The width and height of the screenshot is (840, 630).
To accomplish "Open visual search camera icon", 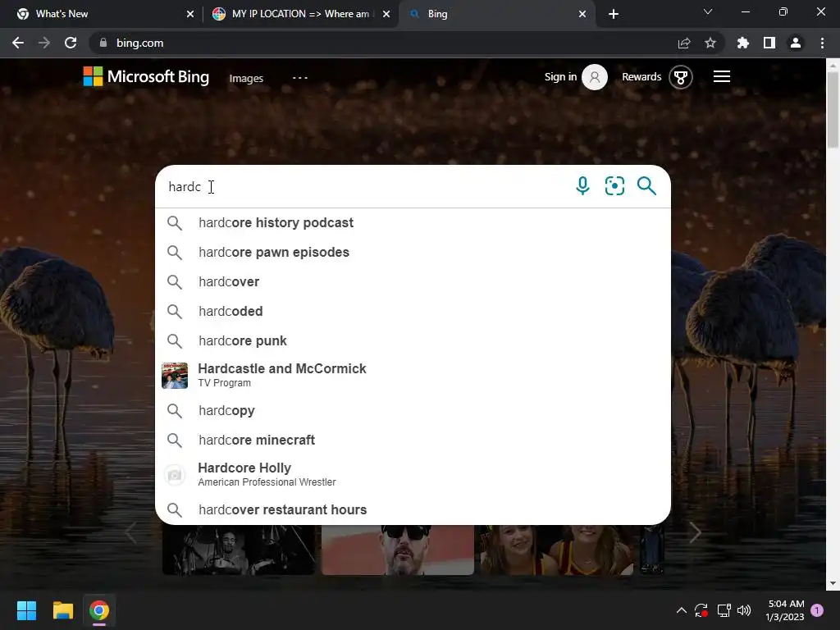I will (614, 186).
